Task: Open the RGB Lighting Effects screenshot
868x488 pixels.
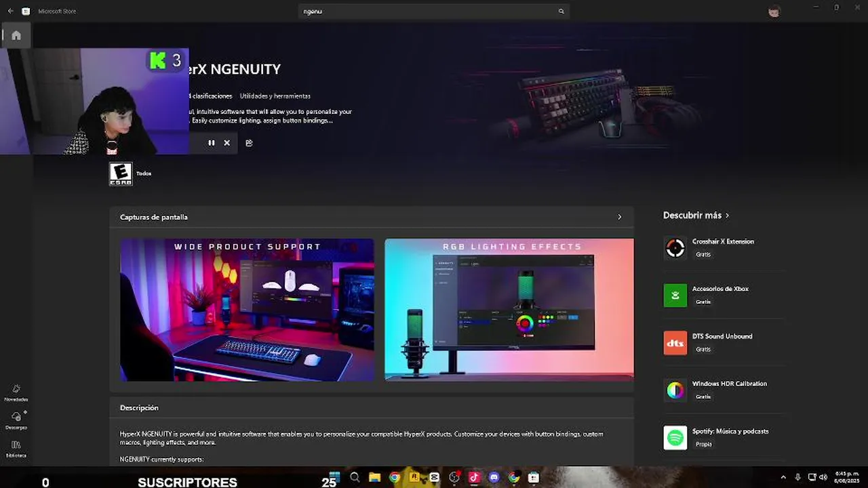Action: click(x=509, y=310)
